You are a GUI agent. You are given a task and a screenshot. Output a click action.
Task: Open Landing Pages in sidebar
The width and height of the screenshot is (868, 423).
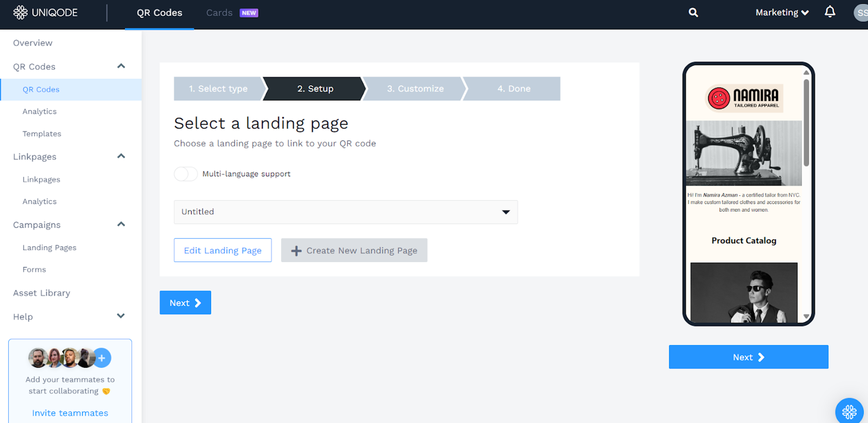click(49, 247)
